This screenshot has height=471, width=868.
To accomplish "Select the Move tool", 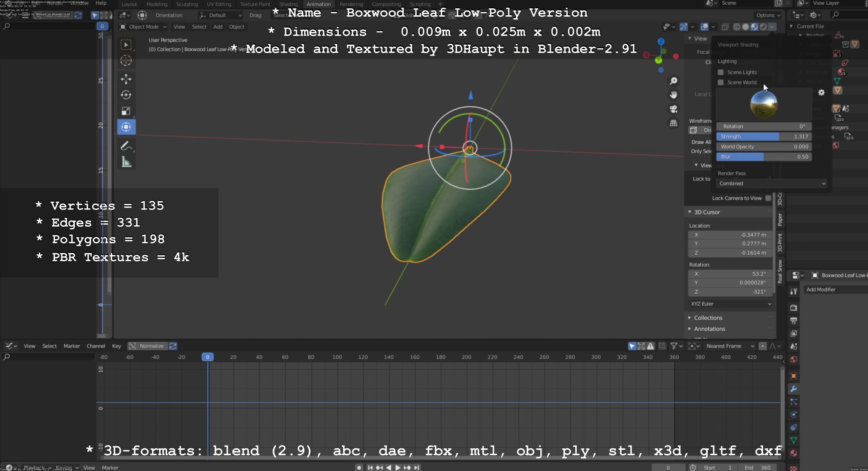I will coord(126,79).
